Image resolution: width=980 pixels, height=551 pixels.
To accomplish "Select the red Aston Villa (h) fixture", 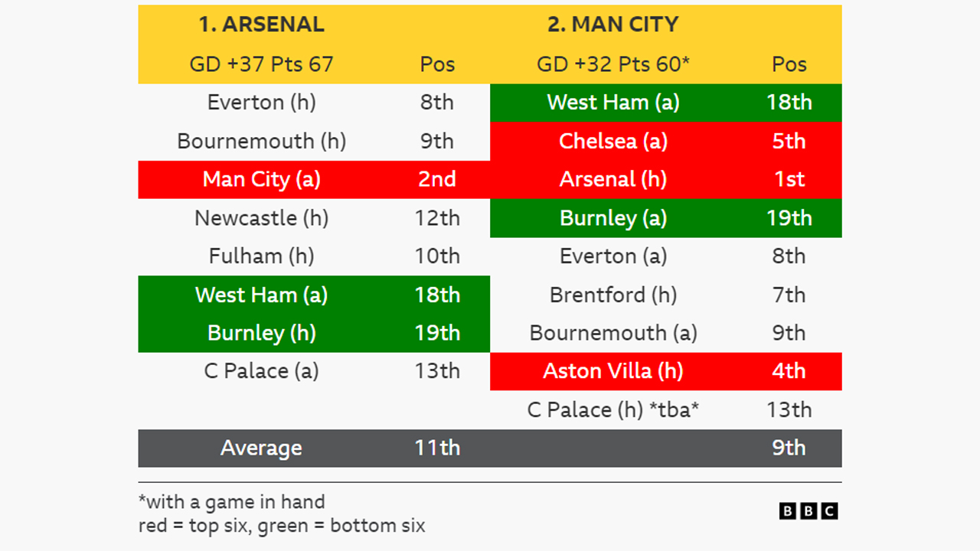I will click(612, 371).
